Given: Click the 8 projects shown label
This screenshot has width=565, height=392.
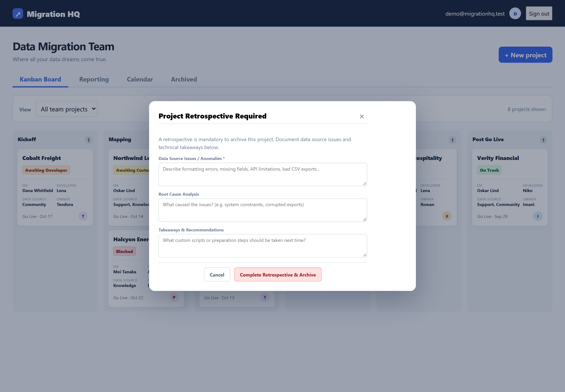Looking at the screenshot, I should tap(526, 109).
